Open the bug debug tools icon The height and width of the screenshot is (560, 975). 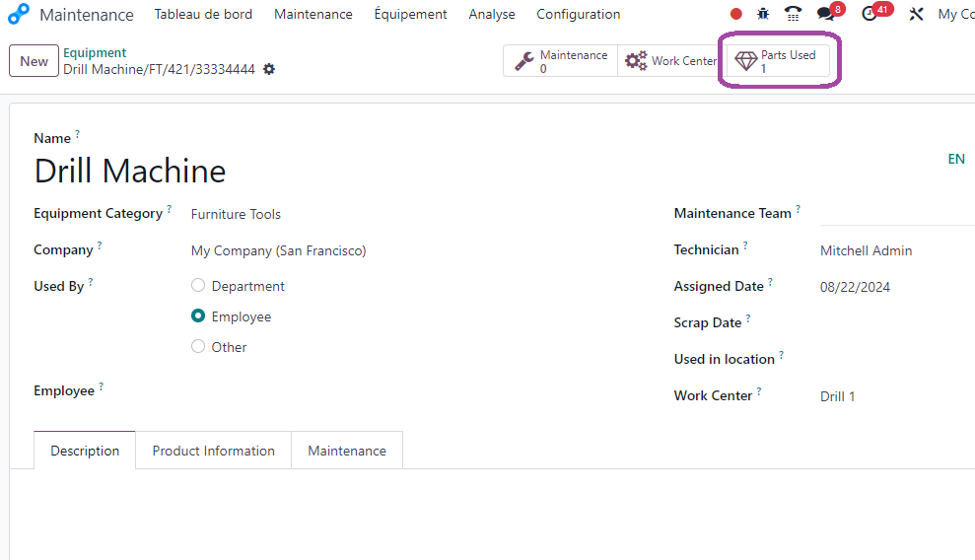point(763,14)
